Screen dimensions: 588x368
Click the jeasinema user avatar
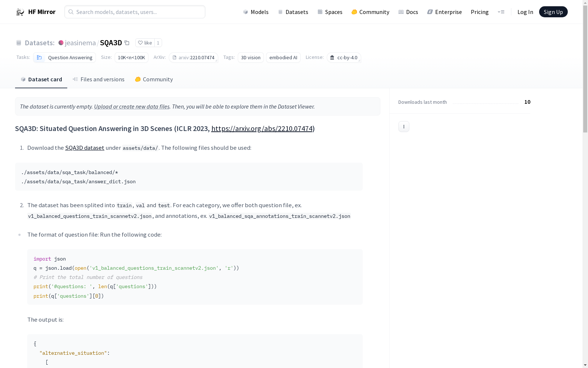click(x=61, y=43)
